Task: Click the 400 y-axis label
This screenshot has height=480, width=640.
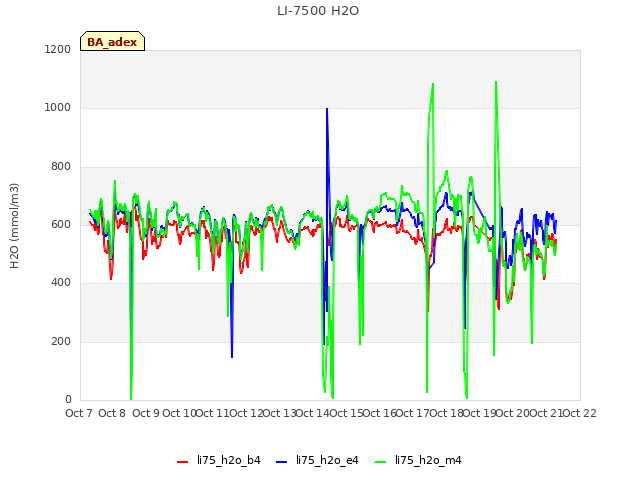Action: coord(61,282)
